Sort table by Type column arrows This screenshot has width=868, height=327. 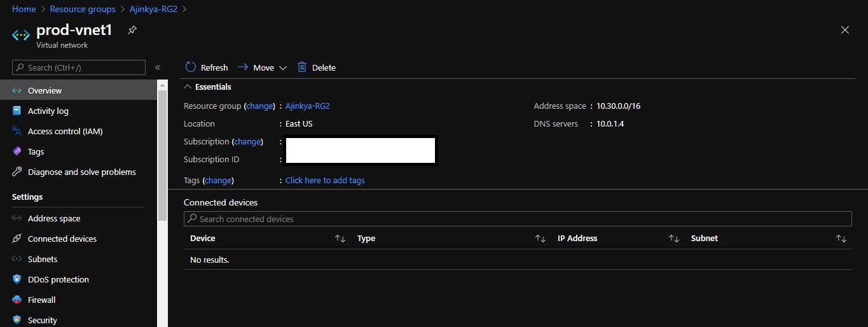541,239
